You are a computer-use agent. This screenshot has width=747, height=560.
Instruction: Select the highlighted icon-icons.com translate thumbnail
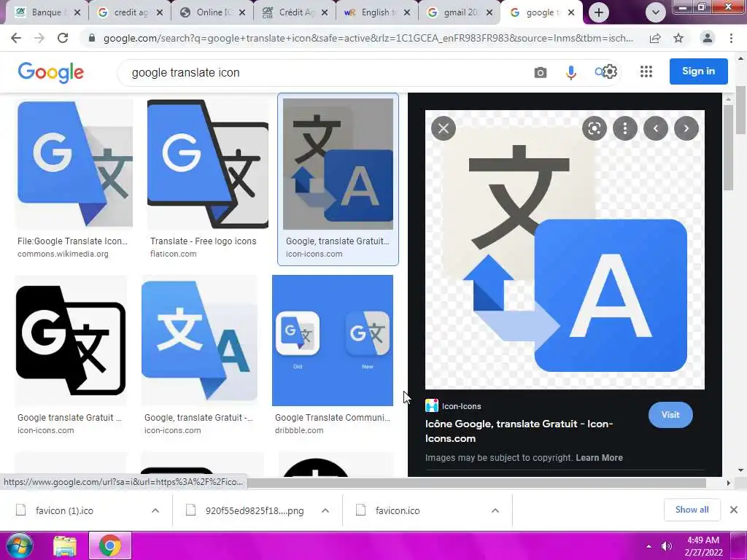338,163
